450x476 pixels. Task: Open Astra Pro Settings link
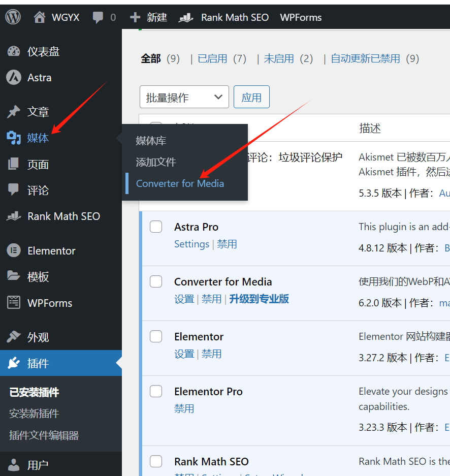click(x=192, y=244)
